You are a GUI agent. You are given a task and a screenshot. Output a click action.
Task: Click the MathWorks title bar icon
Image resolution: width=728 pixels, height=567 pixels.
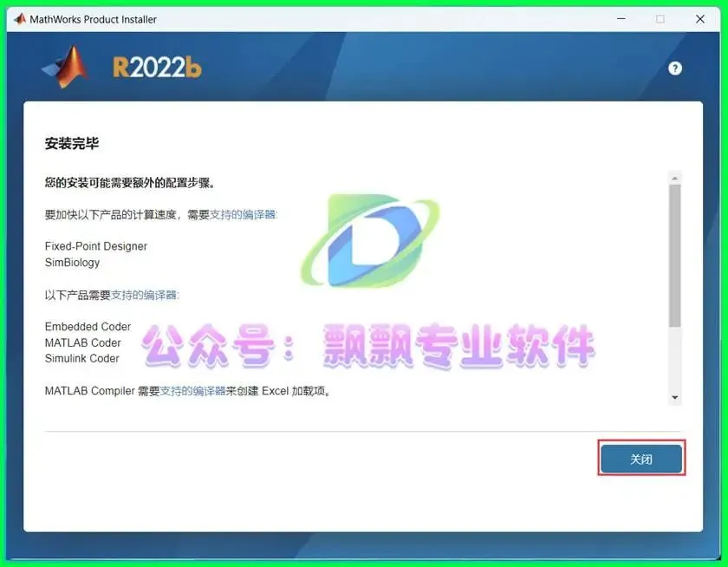20,19
